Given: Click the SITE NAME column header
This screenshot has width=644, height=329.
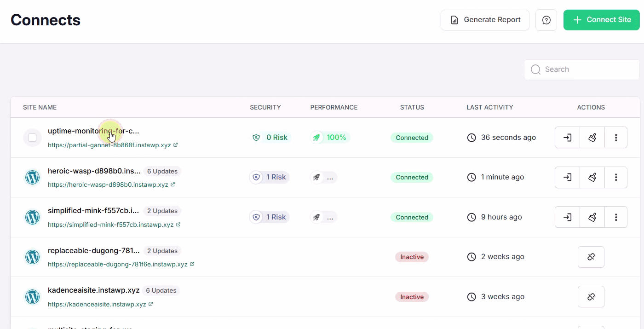Looking at the screenshot, I should (x=40, y=107).
